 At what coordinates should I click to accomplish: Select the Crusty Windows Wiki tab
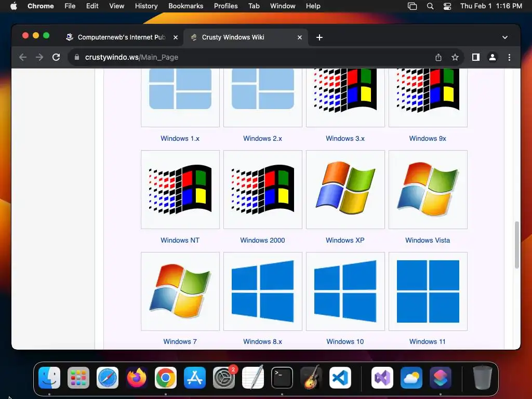(x=246, y=37)
